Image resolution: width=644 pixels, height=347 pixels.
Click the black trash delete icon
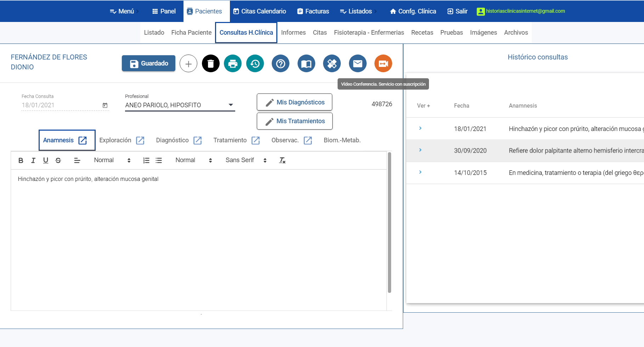pos(210,64)
